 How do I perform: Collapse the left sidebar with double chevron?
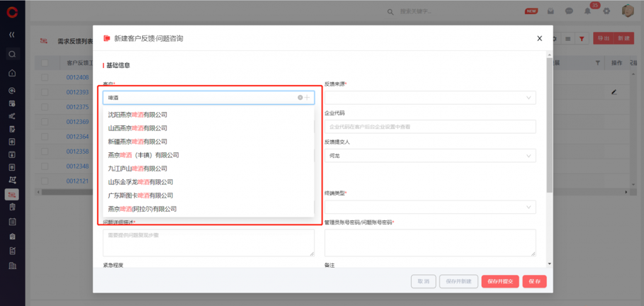pos(12,34)
